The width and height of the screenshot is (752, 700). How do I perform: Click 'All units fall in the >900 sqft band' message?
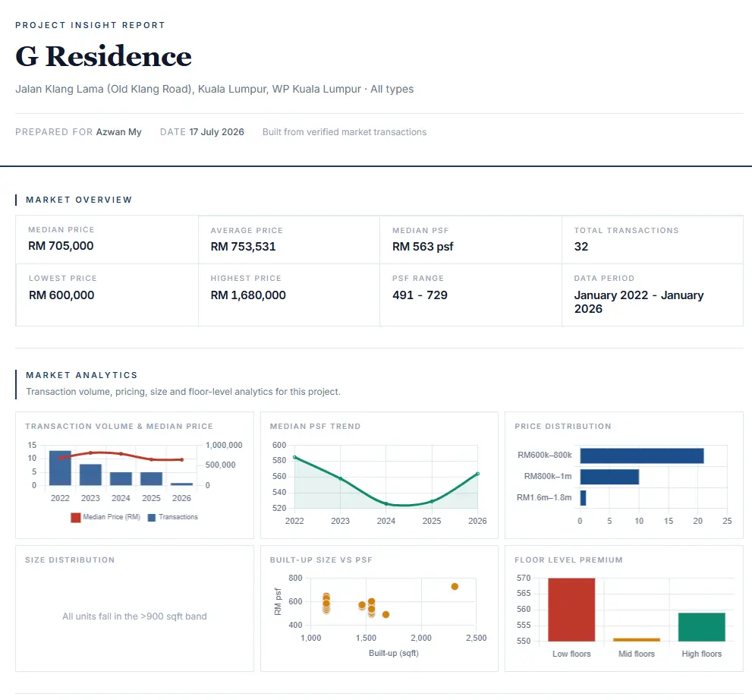click(x=134, y=616)
